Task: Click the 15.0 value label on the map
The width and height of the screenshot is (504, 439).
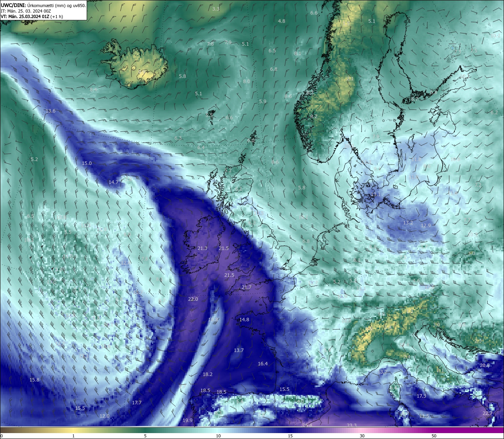Action: pos(87,163)
